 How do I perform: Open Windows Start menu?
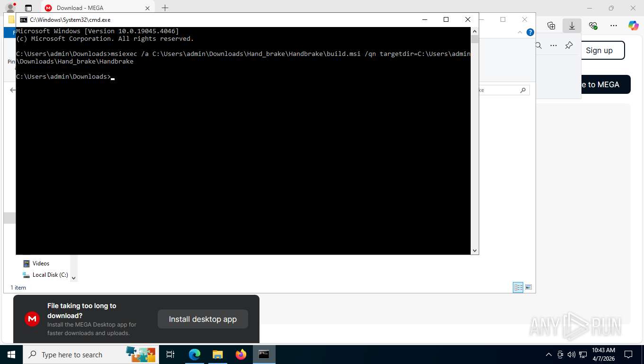pyautogui.click(x=11, y=355)
